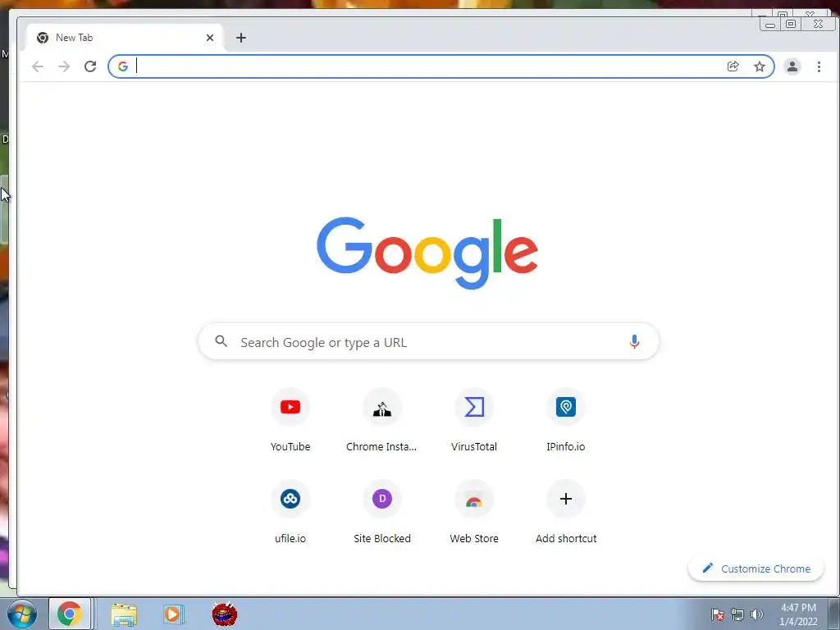Open VirusTotal shortcut icon

474,407
